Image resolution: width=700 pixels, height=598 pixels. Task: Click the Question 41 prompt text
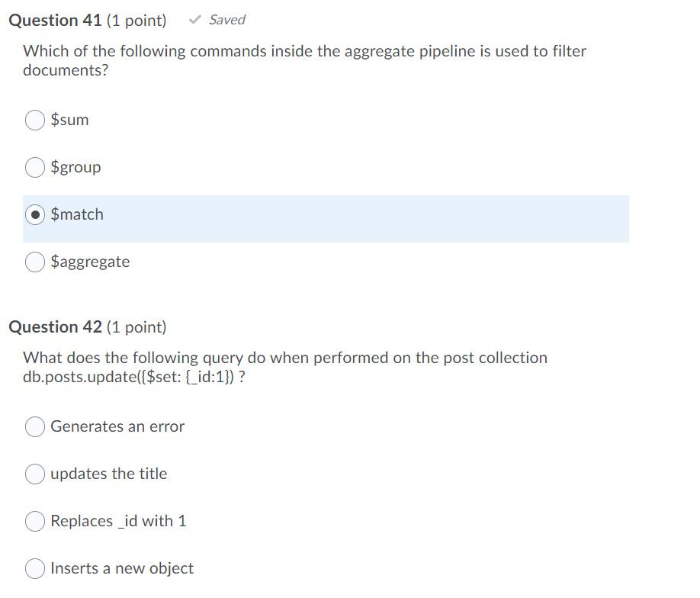coord(305,59)
